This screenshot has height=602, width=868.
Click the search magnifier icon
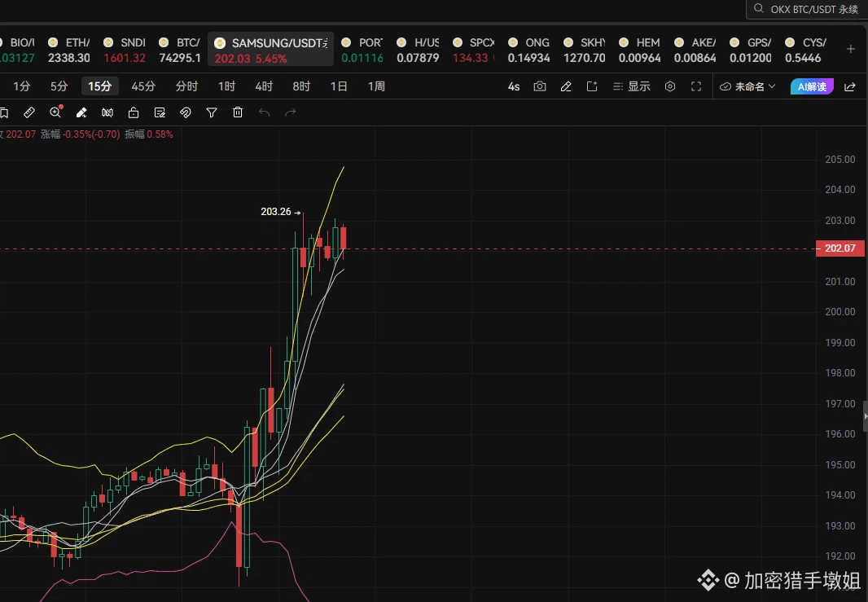click(x=759, y=8)
